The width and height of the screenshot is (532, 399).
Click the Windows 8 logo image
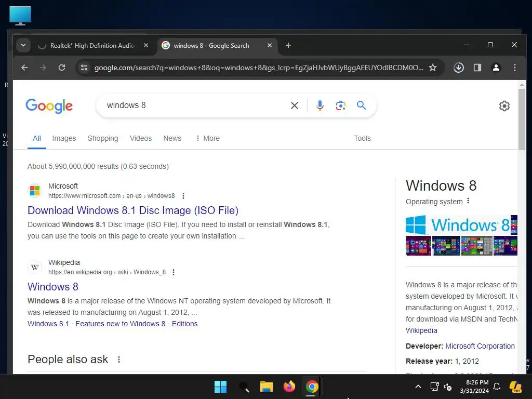point(458,224)
